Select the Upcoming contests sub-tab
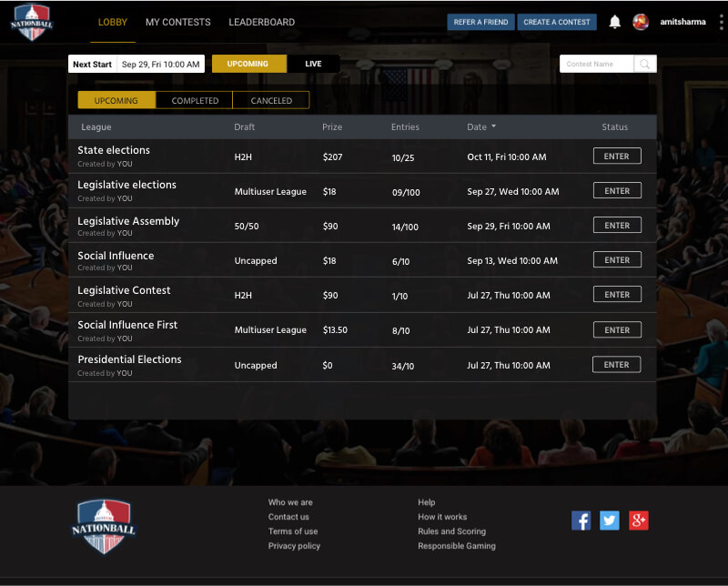This screenshot has width=728, height=586. (x=116, y=100)
